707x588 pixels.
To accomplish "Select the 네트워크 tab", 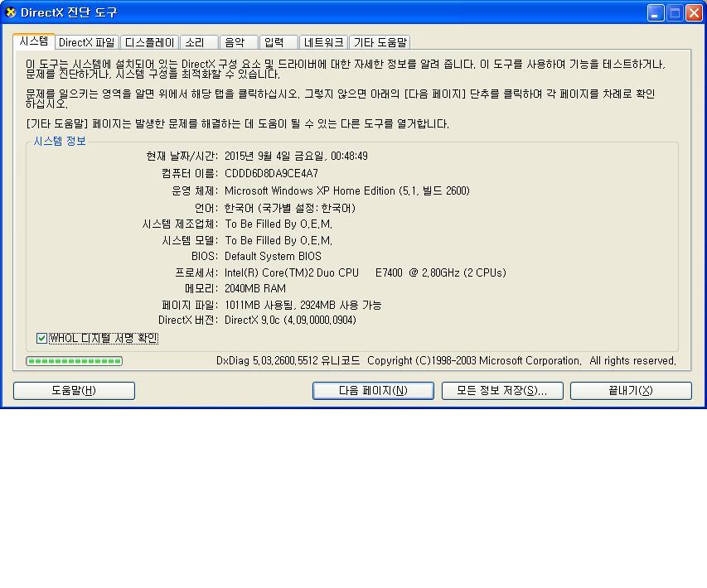I will pos(323,42).
